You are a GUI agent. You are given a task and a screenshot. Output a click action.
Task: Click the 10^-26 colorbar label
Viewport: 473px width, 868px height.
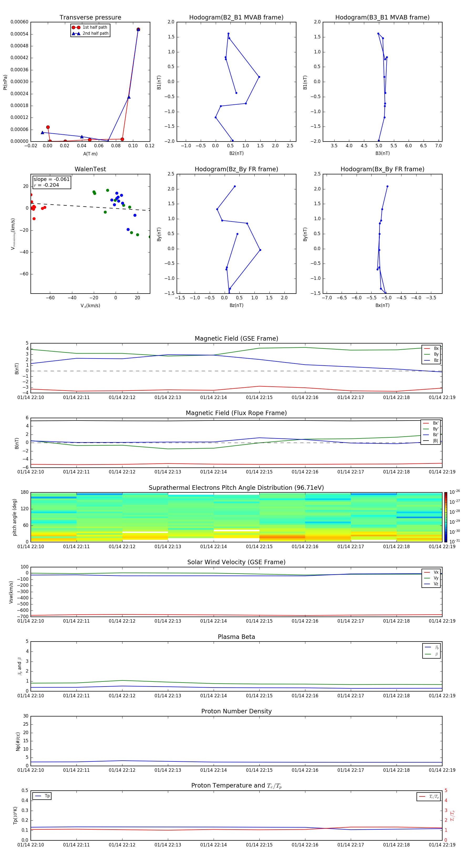(x=455, y=492)
